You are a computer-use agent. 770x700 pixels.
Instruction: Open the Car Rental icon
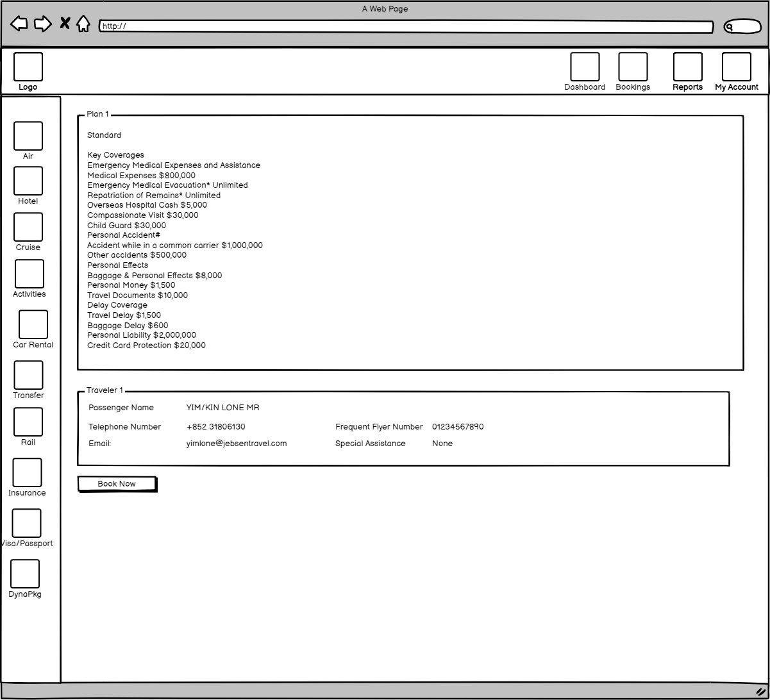[33, 324]
